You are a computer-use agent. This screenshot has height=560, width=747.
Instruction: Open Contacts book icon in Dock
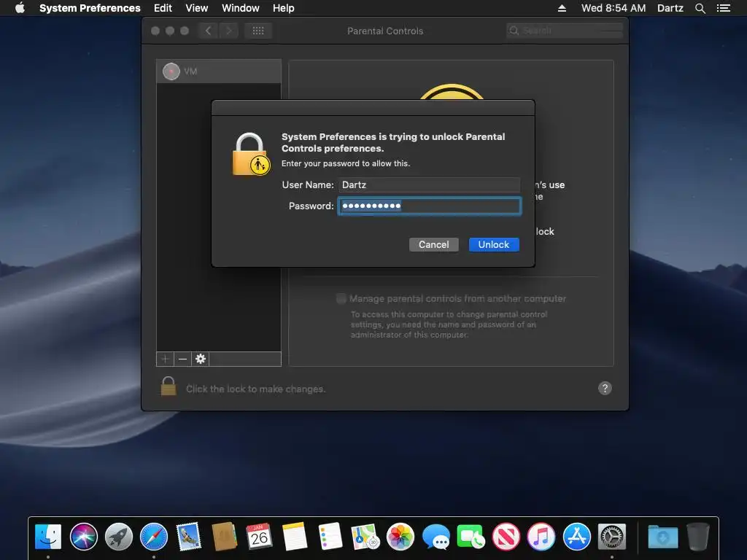click(225, 537)
